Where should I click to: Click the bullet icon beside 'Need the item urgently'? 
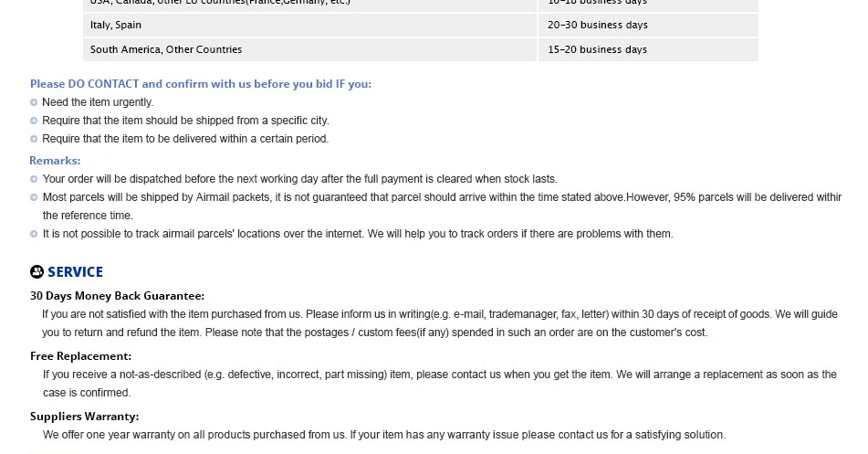34,102
